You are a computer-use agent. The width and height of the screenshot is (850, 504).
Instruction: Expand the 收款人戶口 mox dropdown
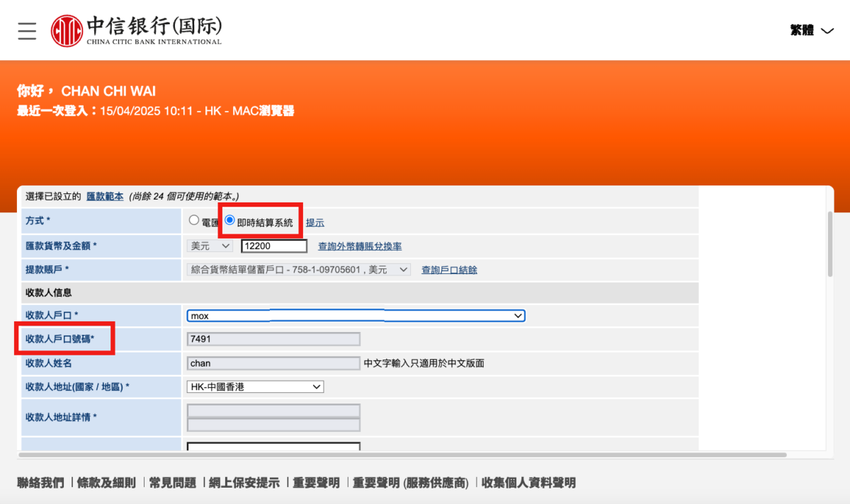(356, 316)
